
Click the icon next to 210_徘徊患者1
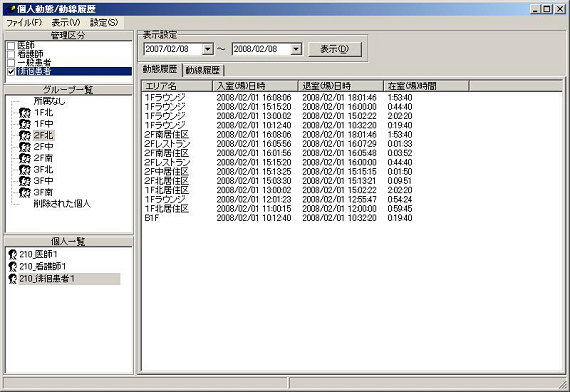pos(12,279)
